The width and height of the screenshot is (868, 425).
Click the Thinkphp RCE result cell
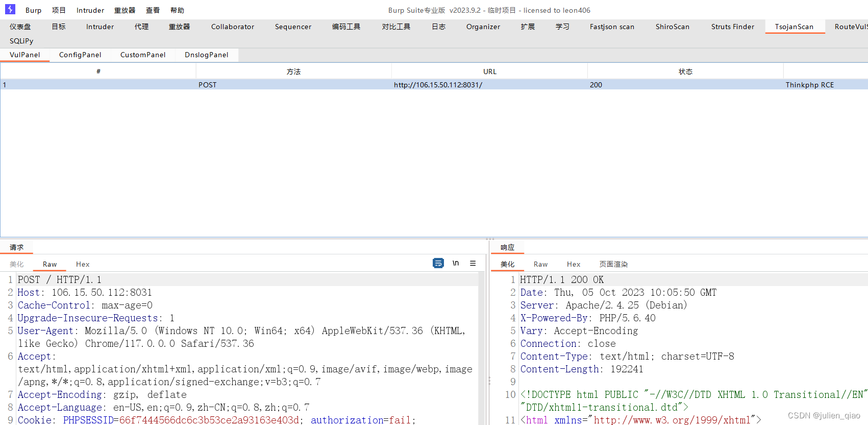click(826, 85)
